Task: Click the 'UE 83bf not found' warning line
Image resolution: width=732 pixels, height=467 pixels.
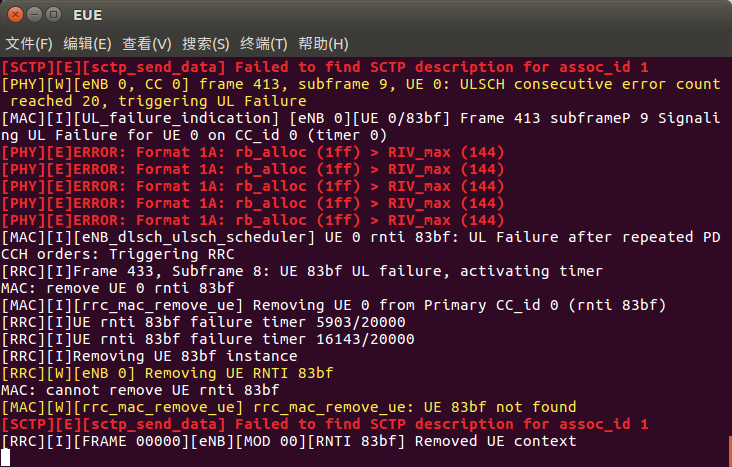Action: (289, 407)
